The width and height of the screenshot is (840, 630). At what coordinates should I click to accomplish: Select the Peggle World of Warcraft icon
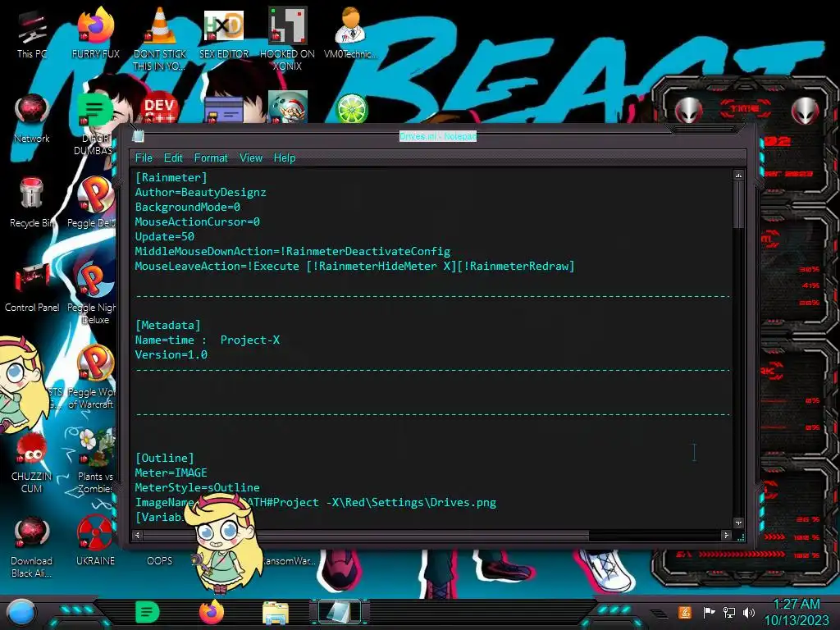(92, 377)
